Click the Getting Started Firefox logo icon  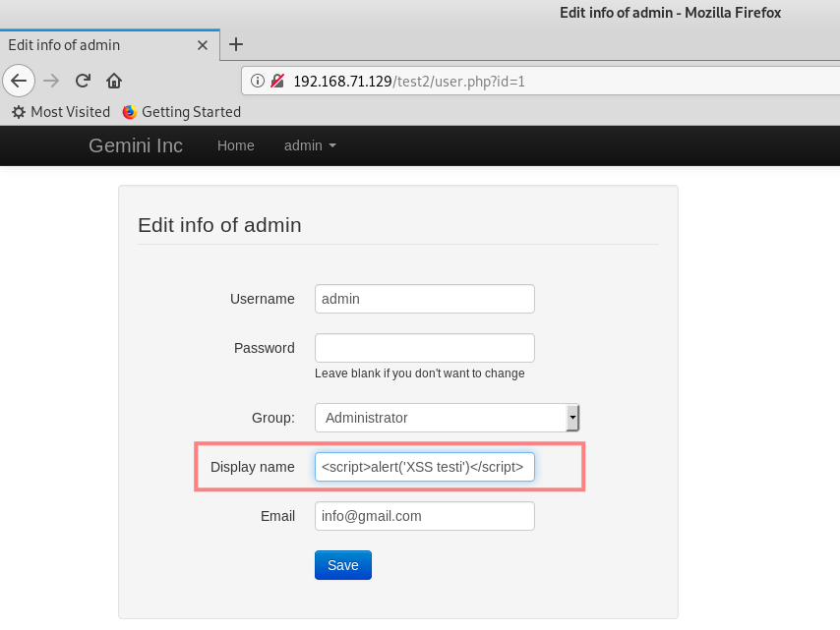[129, 112]
